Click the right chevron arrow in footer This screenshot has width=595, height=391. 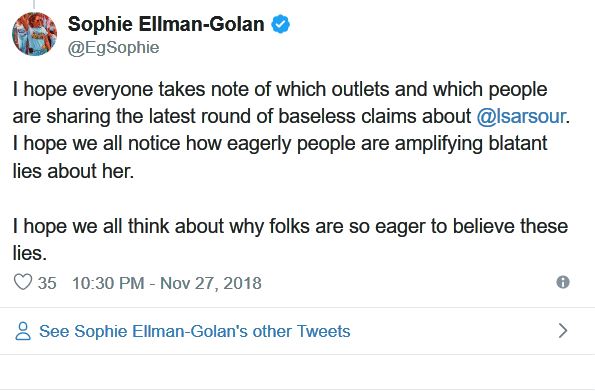tap(563, 331)
